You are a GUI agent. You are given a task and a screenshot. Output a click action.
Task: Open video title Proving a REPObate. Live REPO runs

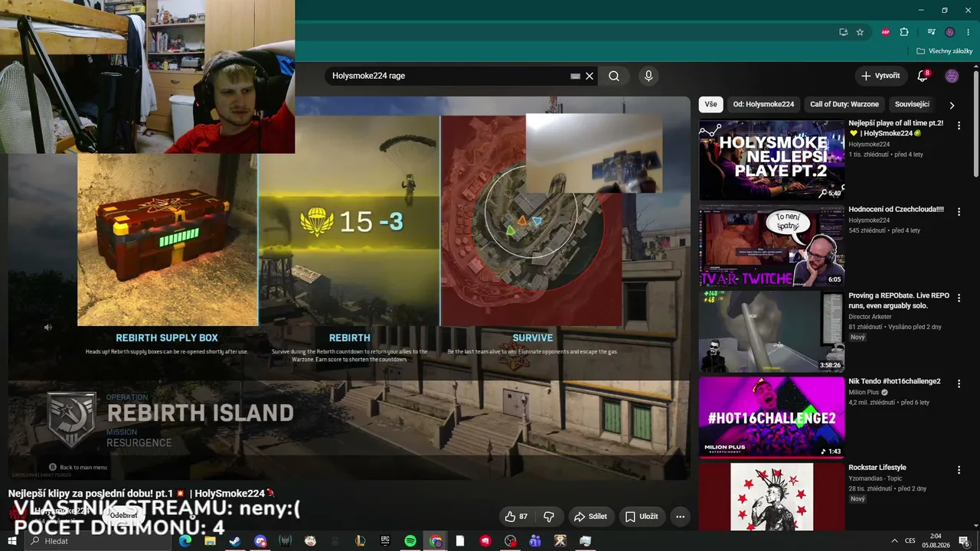tap(899, 300)
